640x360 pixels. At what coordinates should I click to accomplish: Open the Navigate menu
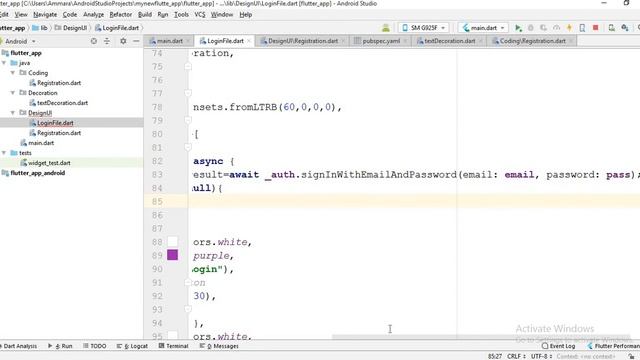coord(45,15)
